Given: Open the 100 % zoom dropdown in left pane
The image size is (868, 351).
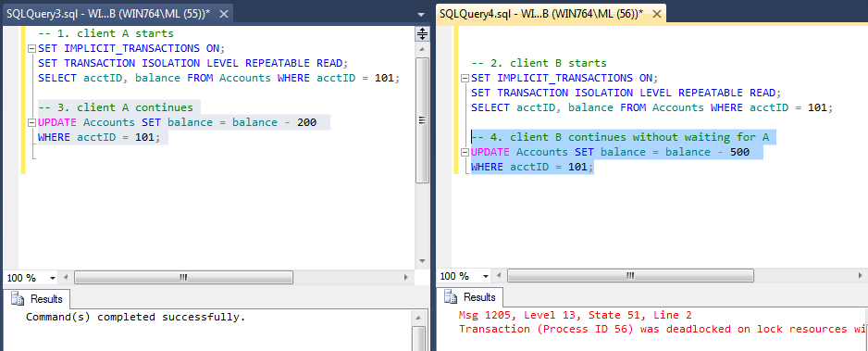Looking at the screenshot, I should [x=53, y=277].
